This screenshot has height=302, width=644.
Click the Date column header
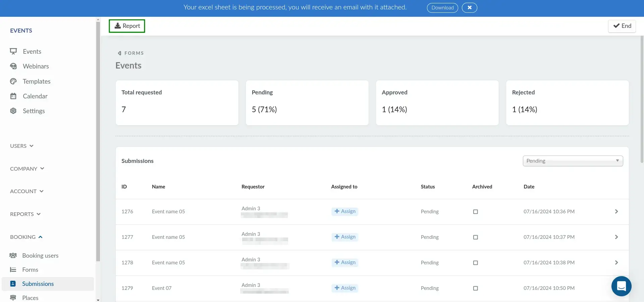coord(529,187)
